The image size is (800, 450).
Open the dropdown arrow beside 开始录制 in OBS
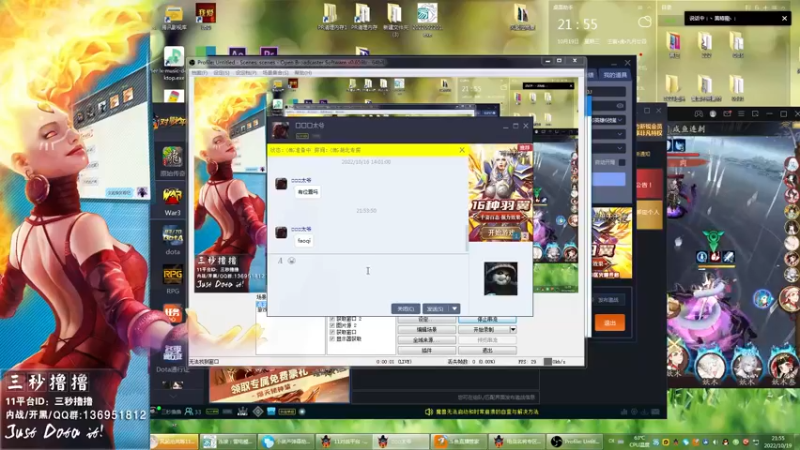click(513, 330)
